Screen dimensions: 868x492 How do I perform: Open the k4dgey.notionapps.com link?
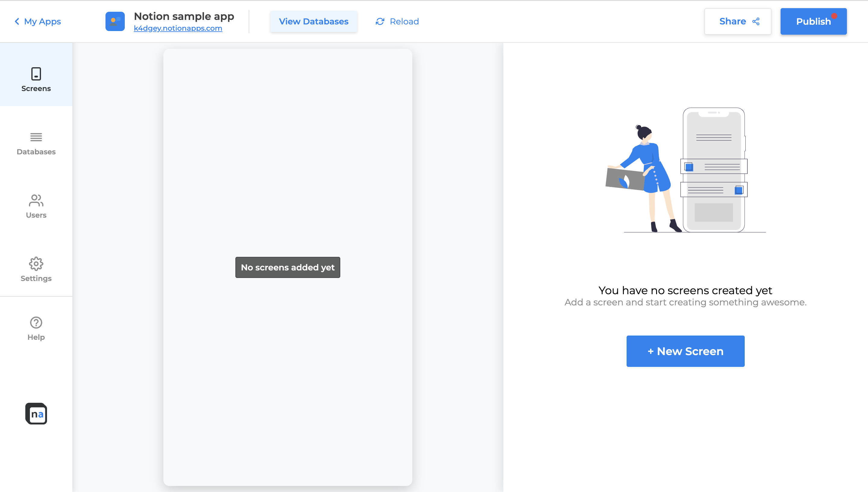coord(178,28)
